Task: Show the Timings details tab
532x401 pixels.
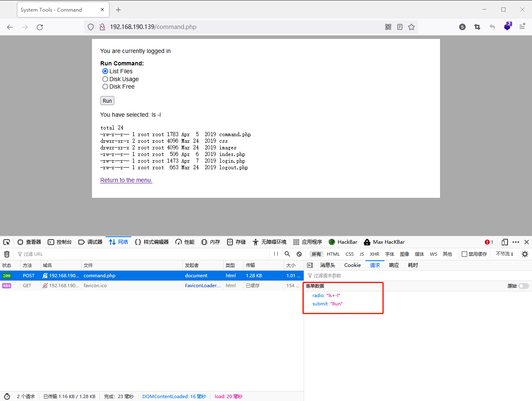Action: (413, 265)
